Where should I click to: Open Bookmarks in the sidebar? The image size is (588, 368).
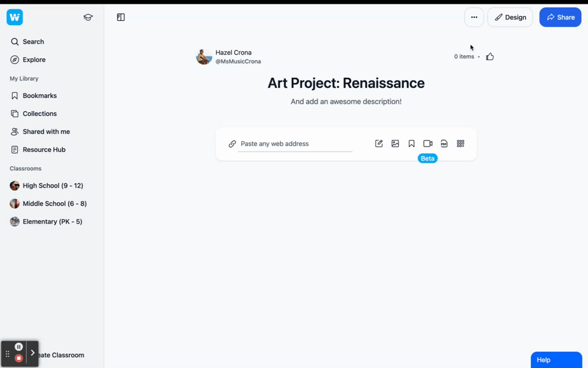(x=40, y=96)
